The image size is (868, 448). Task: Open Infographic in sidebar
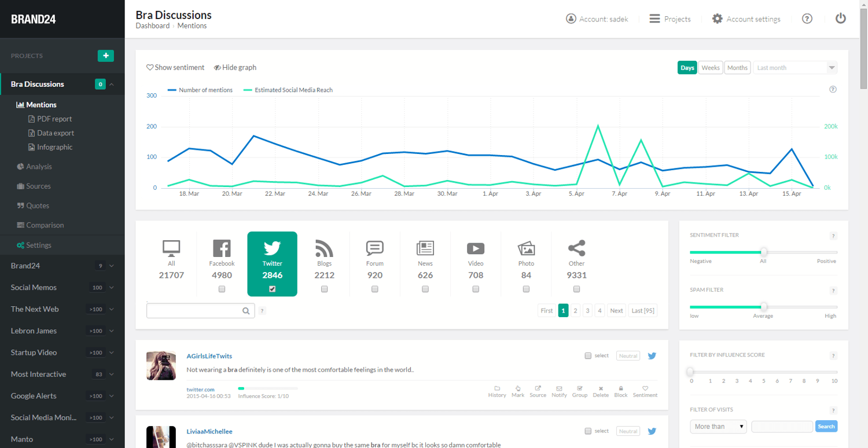pos(50,147)
